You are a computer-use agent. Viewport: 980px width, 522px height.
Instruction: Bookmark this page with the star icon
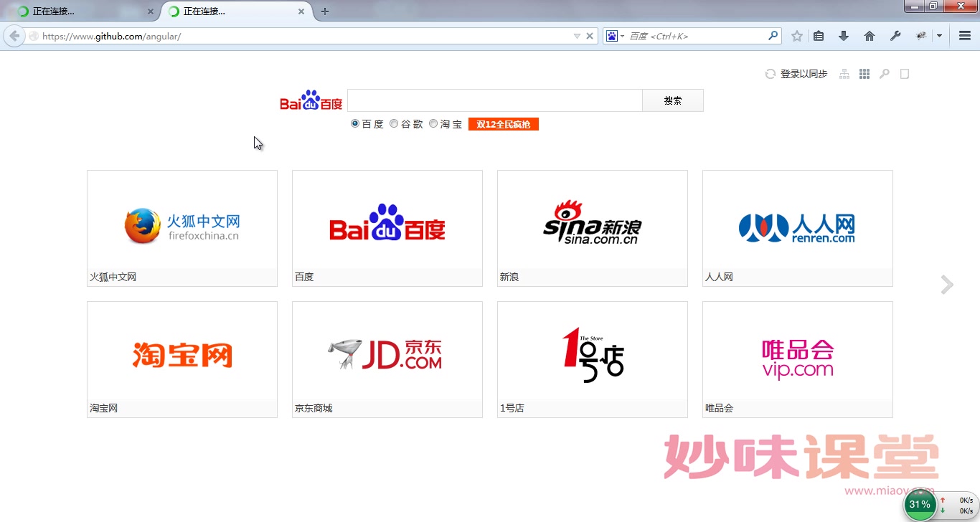(797, 36)
